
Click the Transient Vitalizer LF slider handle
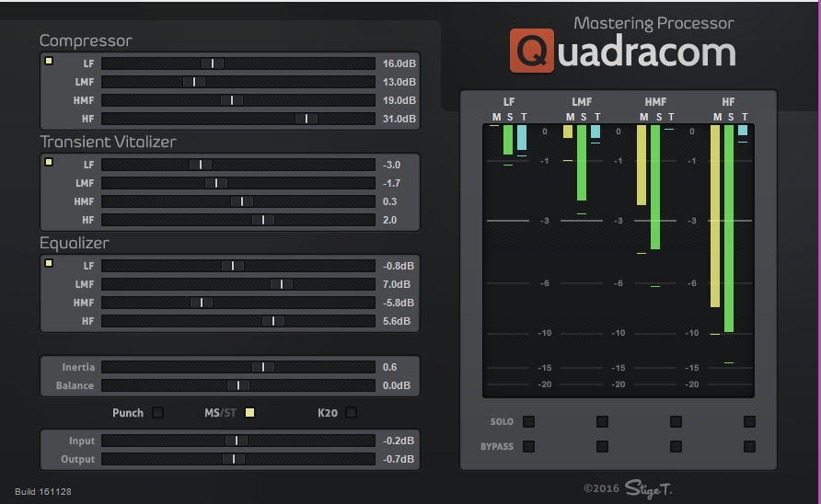click(201, 165)
